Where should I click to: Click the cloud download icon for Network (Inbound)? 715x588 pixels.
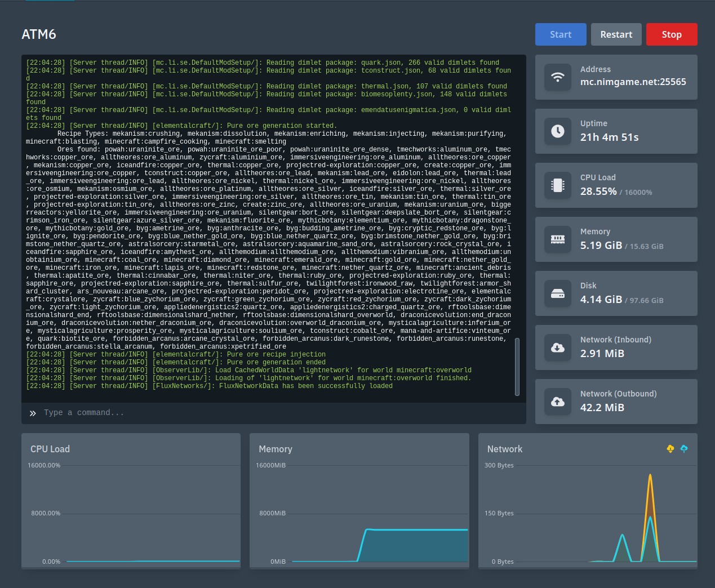click(x=557, y=348)
